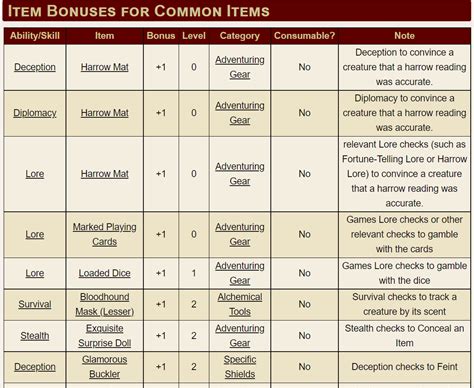Open the Glamorous Buckler item link
Viewport: 474px width, 388px height.
pos(104,367)
